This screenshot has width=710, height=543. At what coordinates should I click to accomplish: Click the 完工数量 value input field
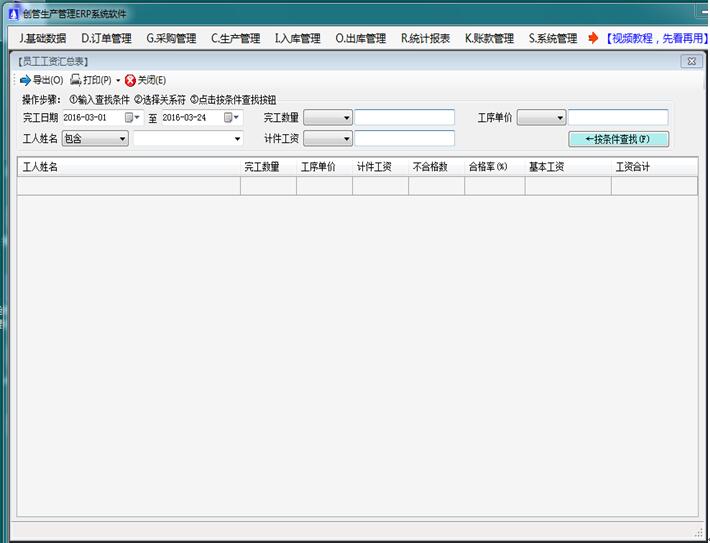(404, 118)
